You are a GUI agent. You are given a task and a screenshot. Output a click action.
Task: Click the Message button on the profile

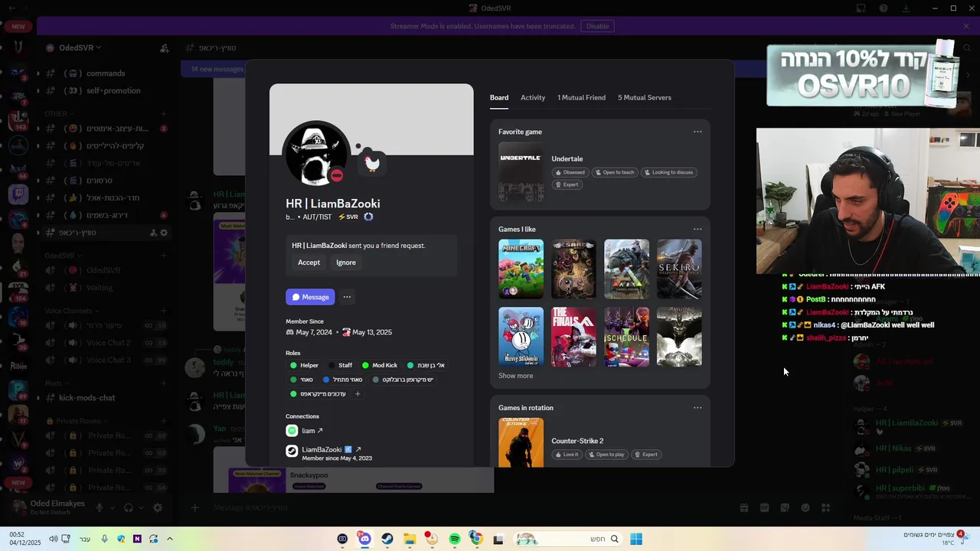tap(310, 297)
